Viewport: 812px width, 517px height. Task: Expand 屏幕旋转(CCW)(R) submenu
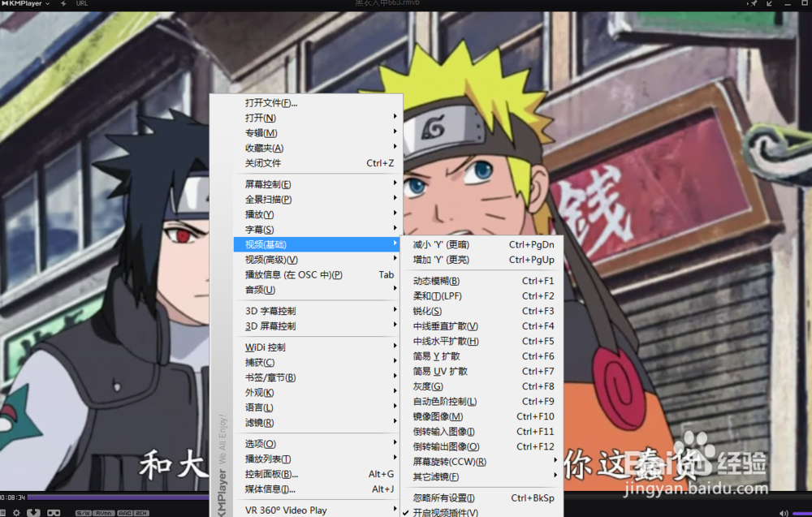pyautogui.click(x=482, y=462)
